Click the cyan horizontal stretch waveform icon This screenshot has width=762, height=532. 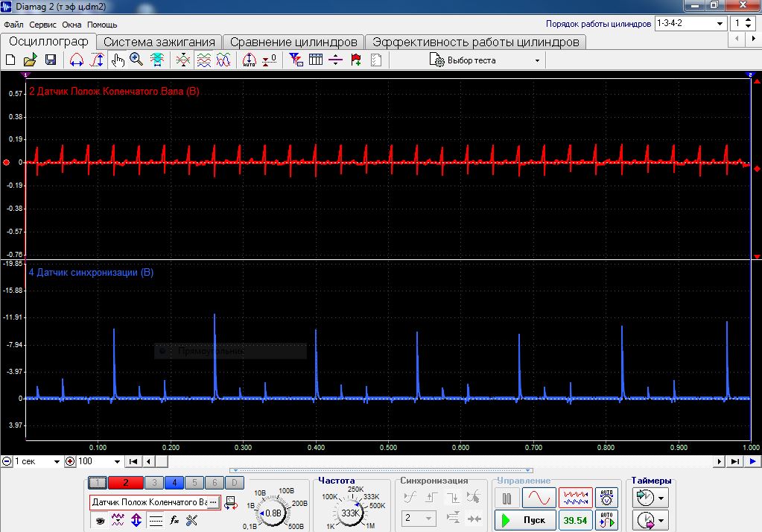click(x=157, y=60)
